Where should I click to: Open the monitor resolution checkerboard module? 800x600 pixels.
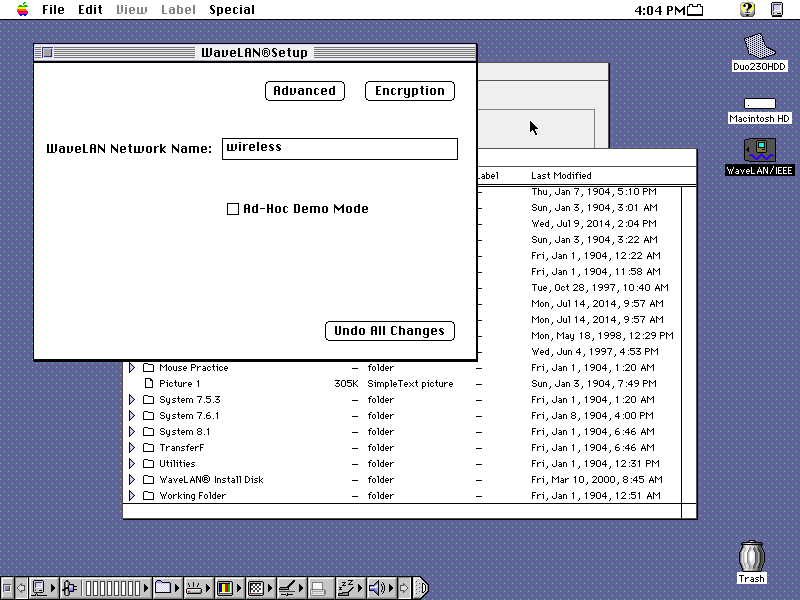point(260,588)
